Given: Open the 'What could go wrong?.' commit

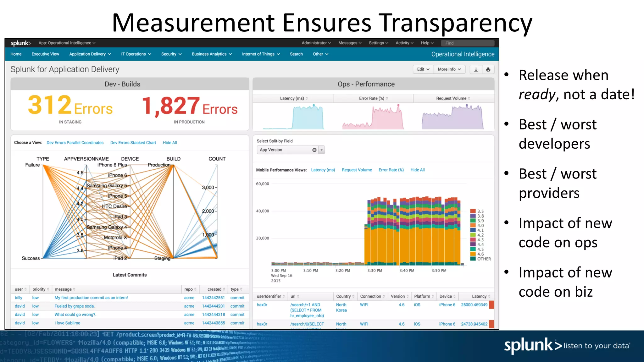Looking at the screenshot, I should coord(75,315).
